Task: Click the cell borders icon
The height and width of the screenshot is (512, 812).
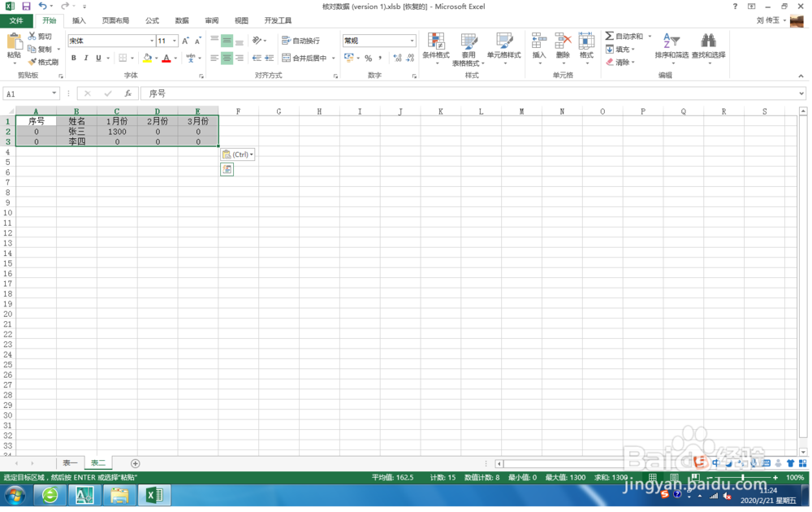Action: (x=123, y=58)
